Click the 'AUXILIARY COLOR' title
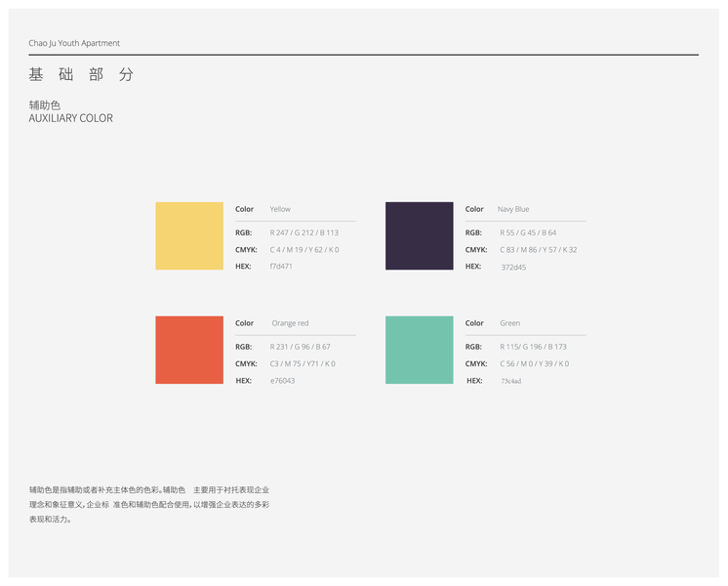The height and width of the screenshot is (586, 728). [x=70, y=118]
